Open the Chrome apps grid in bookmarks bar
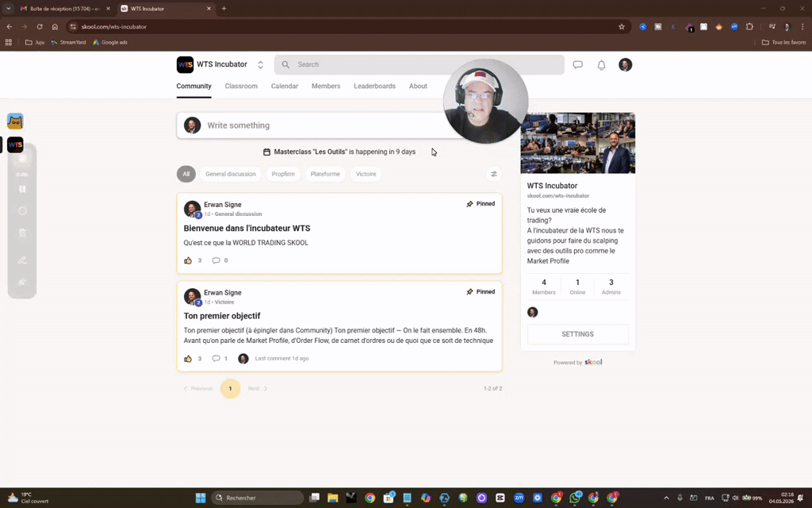This screenshot has width=812, height=508. point(8,43)
